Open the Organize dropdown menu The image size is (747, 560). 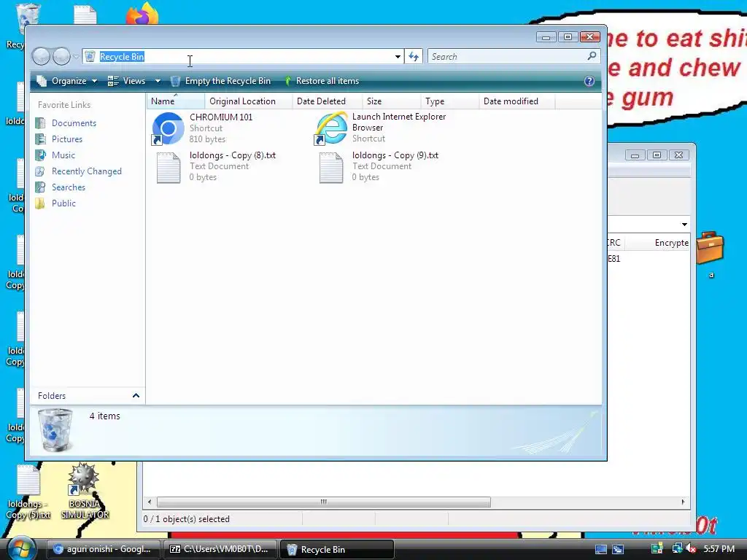(x=68, y=81)
